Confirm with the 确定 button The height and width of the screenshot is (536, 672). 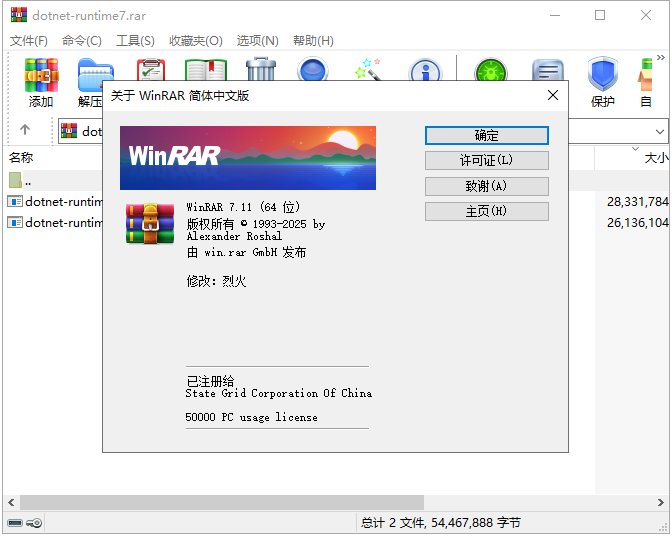(487, 135)
